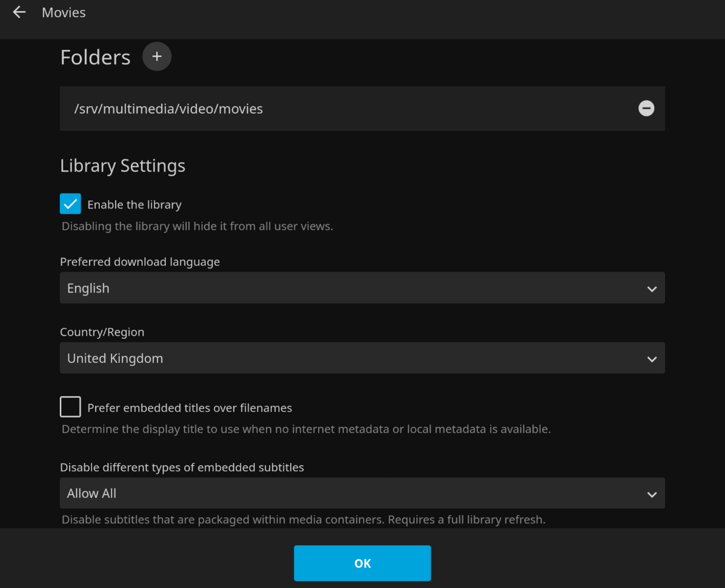725x588 pixels.
Task: Tick the Prefer embedded titles checkbox box
Action: coord(71,407)
